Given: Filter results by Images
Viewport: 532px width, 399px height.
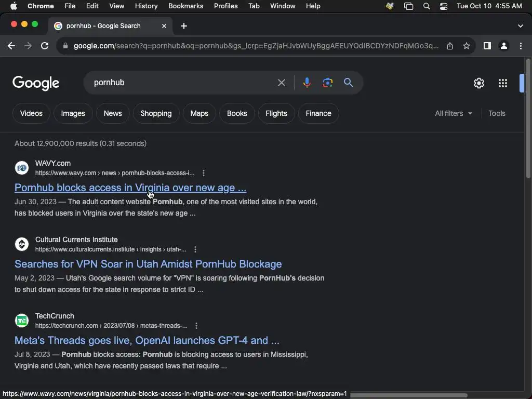Looking at the screenshot, I should 73,113.
